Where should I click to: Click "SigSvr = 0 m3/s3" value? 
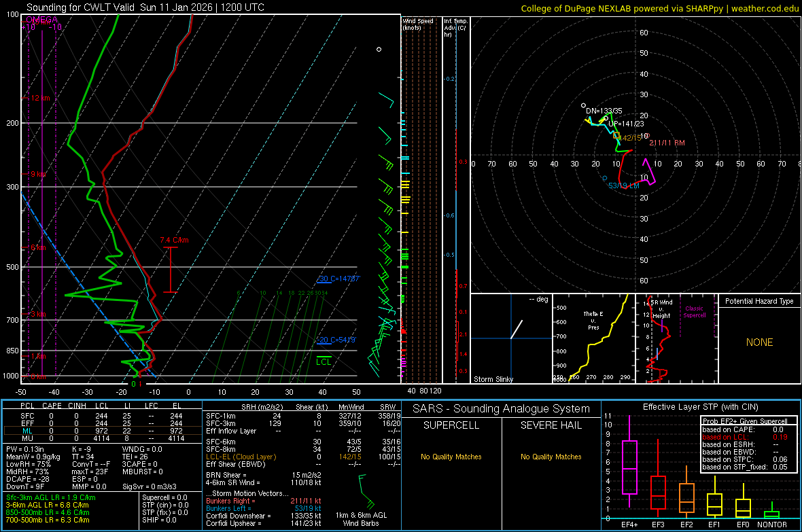tap(150, 487)
